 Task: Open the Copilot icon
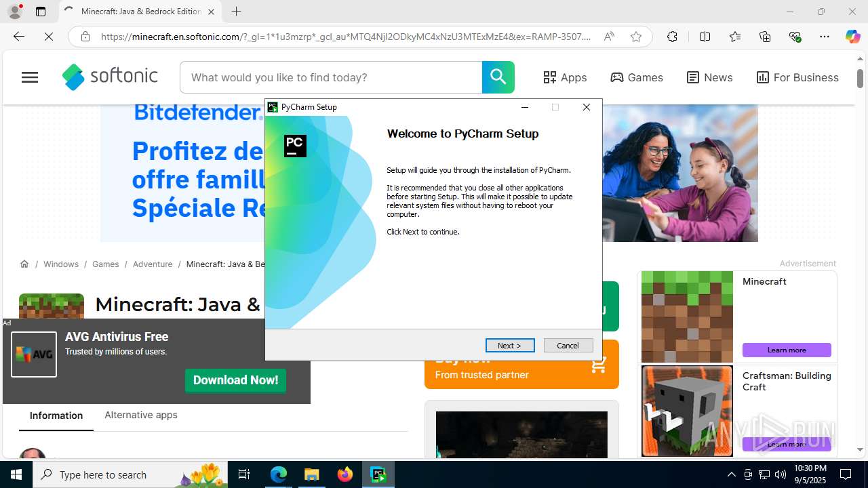[852, 37]
